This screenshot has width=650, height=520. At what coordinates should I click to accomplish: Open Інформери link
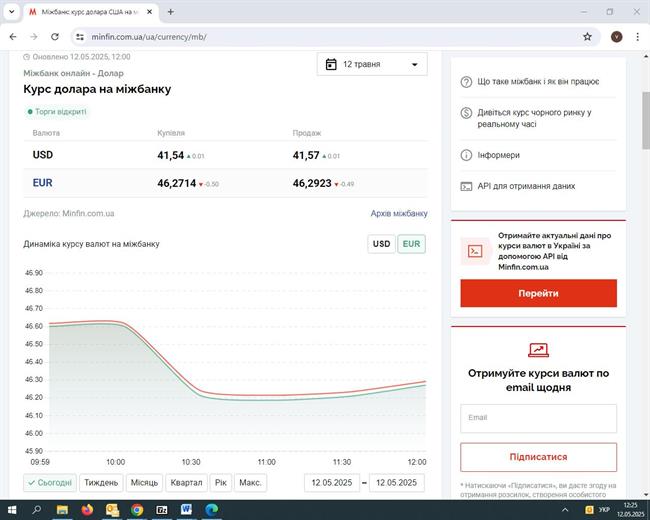tap(498, 155)
